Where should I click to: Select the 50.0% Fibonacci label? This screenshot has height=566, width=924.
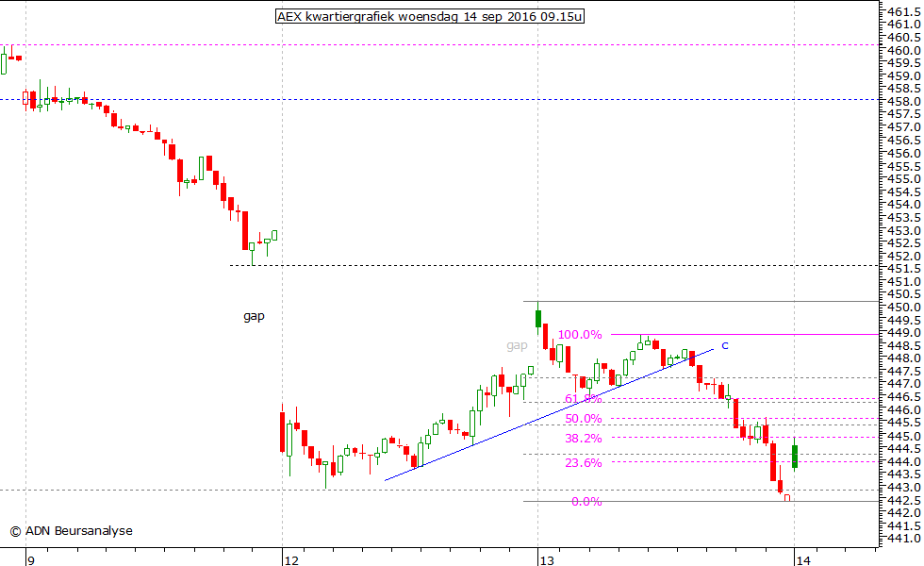coord(584,419)
